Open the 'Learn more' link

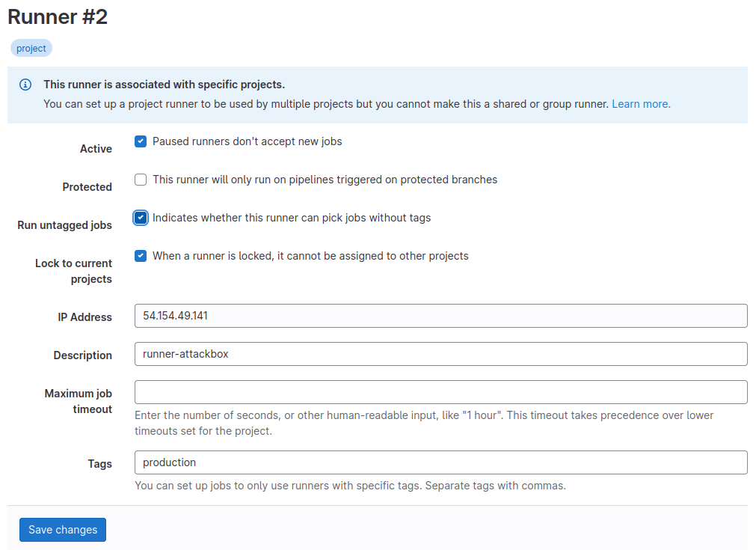[x=640, y=104]
